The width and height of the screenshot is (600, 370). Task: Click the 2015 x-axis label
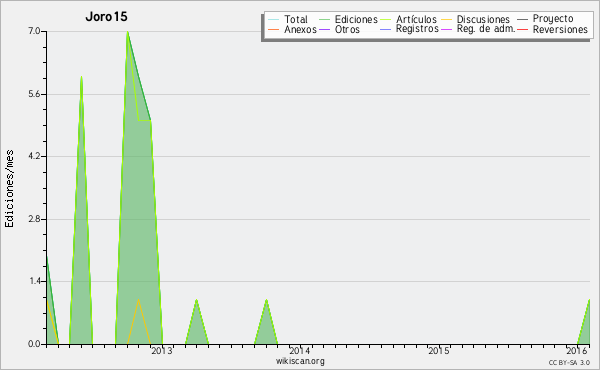pyautogui.click(x=439, y=350)
